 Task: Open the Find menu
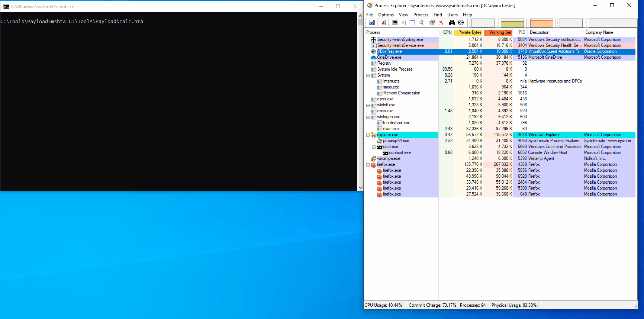click(438, 15)
